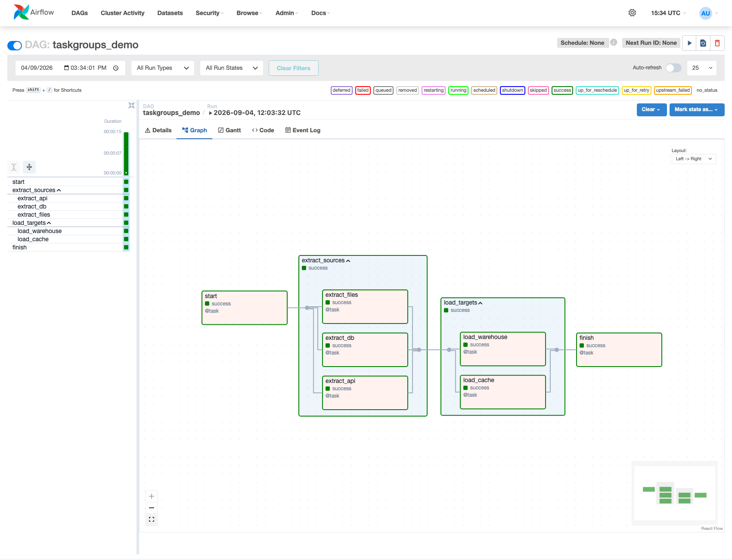Open the DAGs menu item

tap(80, 13)
